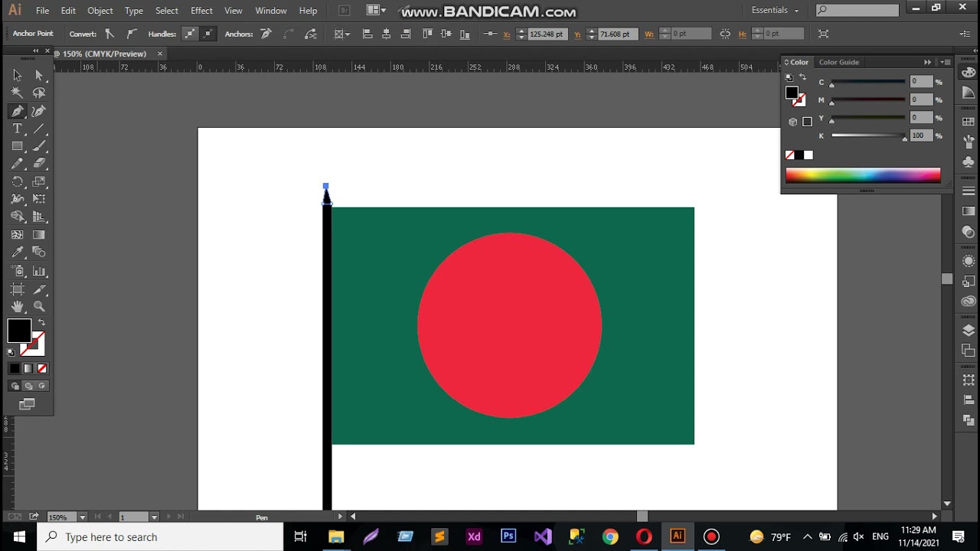Collapse the Color panel to icons

point(928,62)
